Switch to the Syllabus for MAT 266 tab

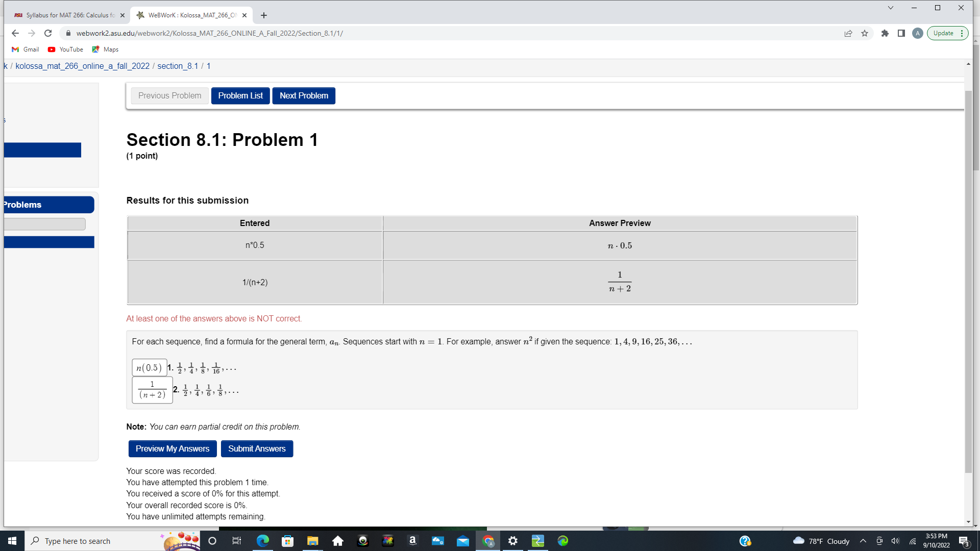coord(66,15)
